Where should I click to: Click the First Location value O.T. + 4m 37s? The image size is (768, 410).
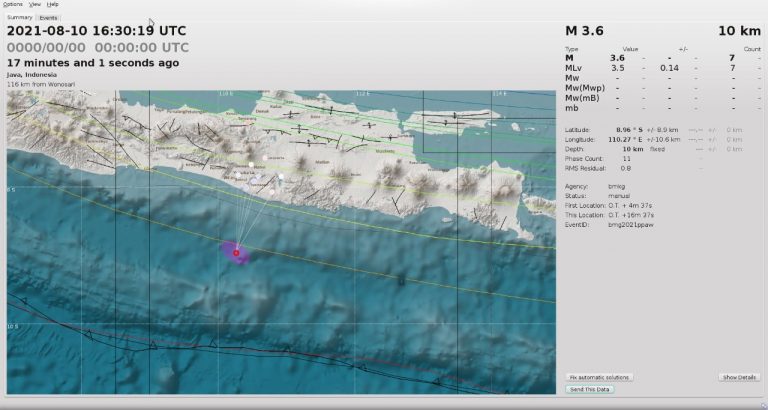click(x=630, y=206)
